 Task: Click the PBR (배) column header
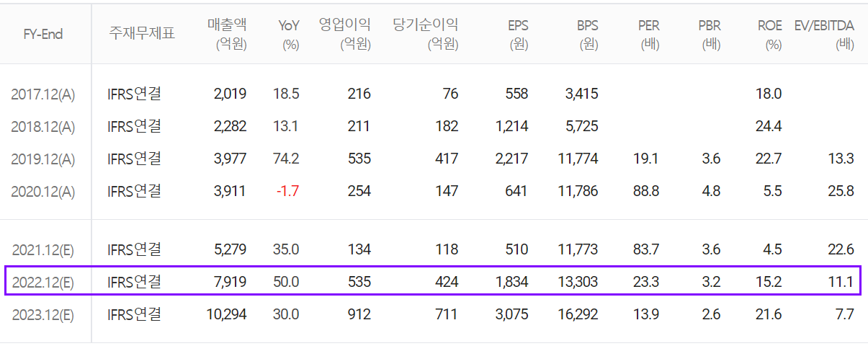pos(710,35)
